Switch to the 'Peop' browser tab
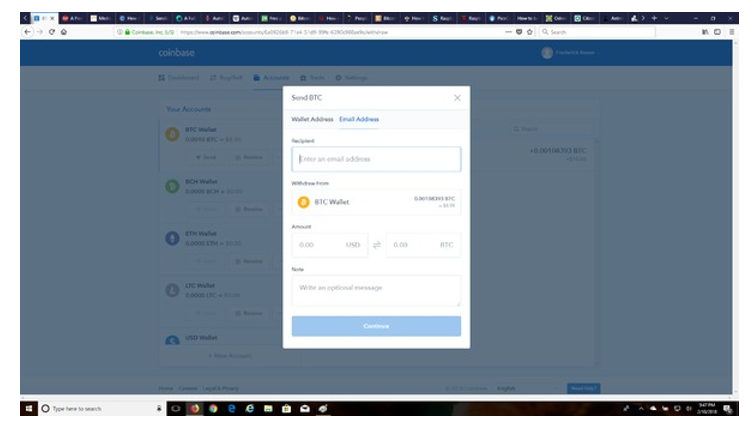This screenshot has height=431, width=746. point(357,18)
